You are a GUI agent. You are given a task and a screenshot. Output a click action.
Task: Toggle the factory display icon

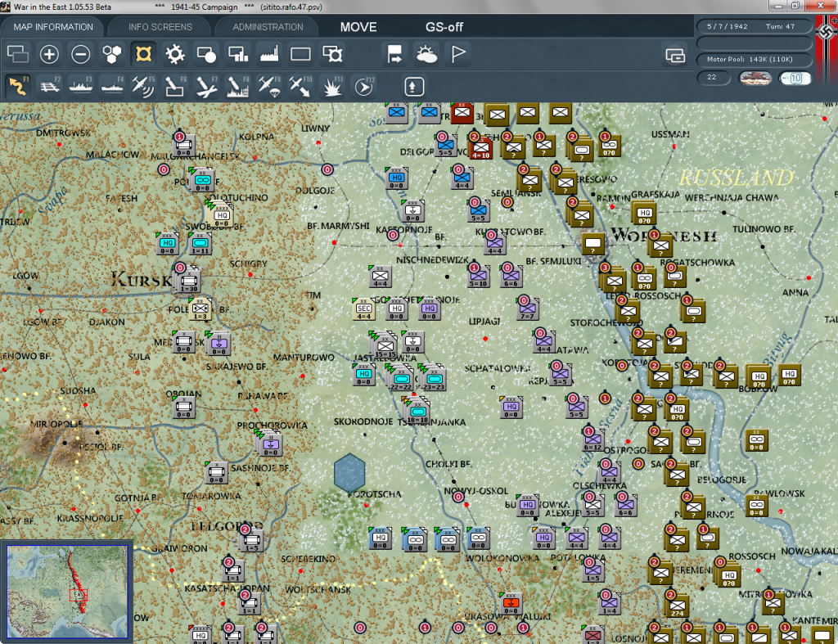(269, 54)
